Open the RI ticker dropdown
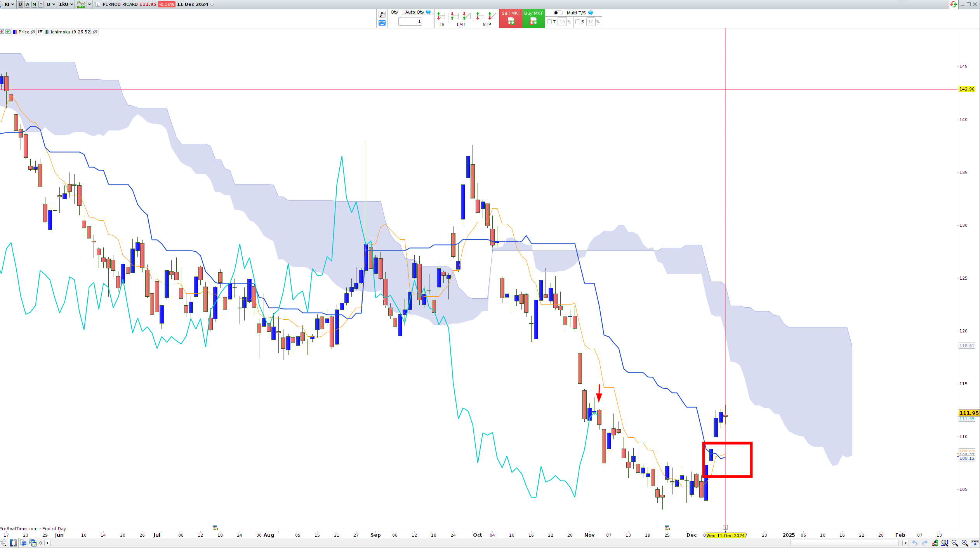This screenshot has height=548, width=980. 9,4
